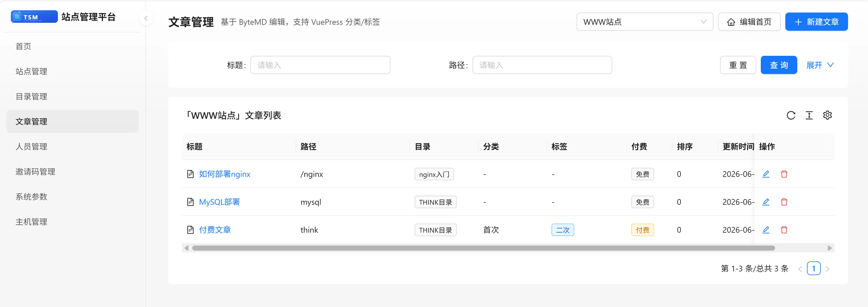Expand more filters with 展开

pos(820,65)
